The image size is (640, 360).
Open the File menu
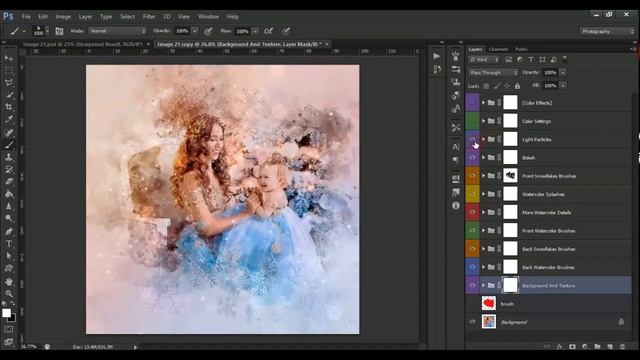(26, 17)
